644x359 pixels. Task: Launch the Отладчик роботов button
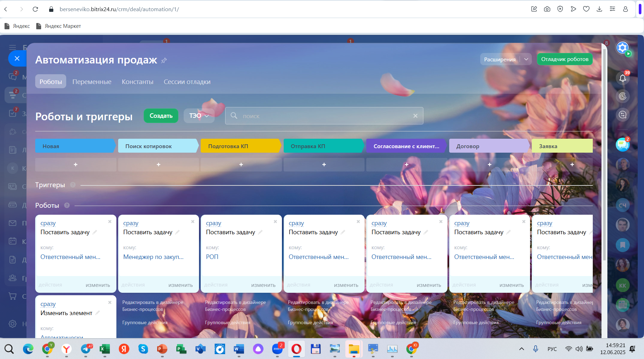pyautogui.click(x=565, y=59)
